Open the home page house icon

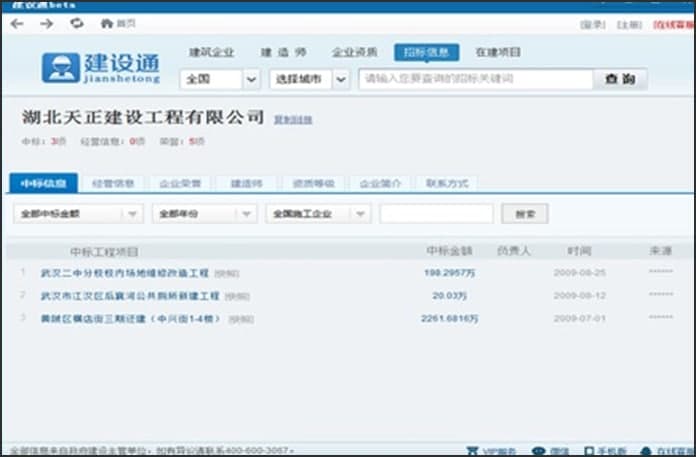coord(107,24)
